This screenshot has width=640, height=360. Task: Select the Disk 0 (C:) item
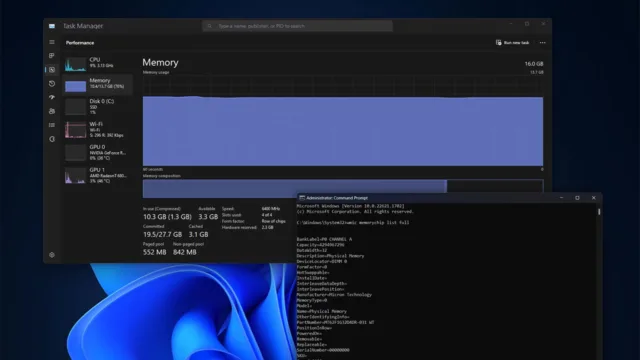point(98,107)
